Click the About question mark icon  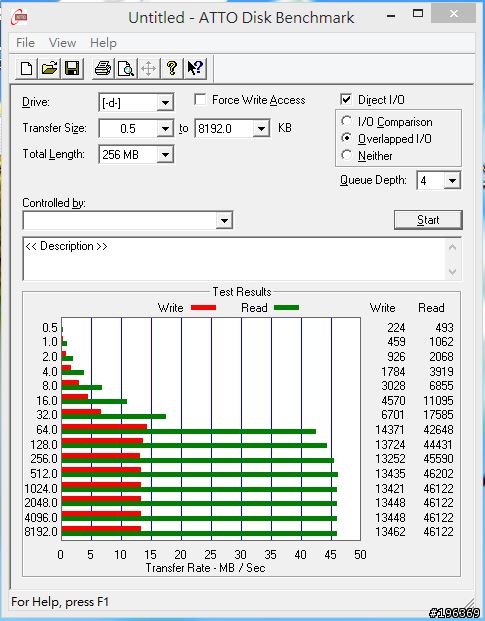pos(172,69)
